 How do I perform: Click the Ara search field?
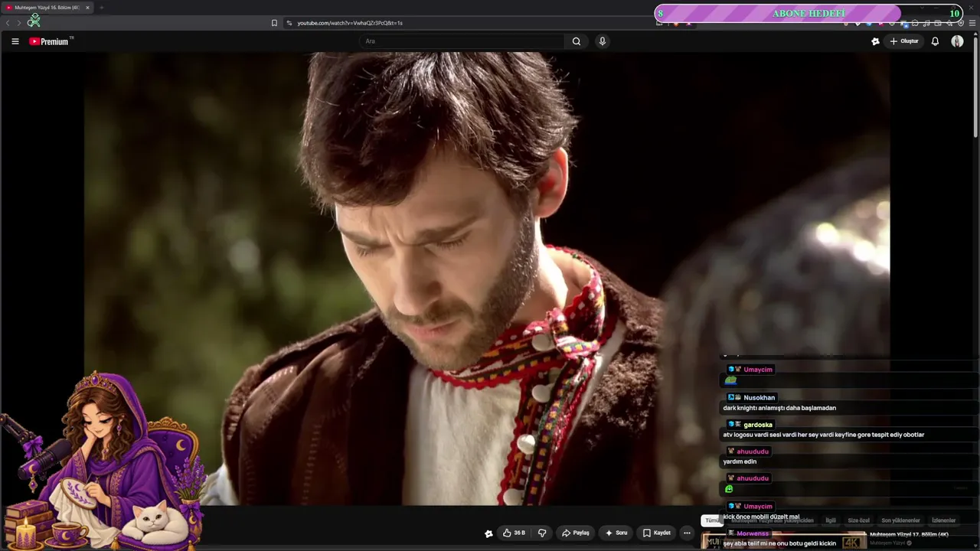(462, 41)
